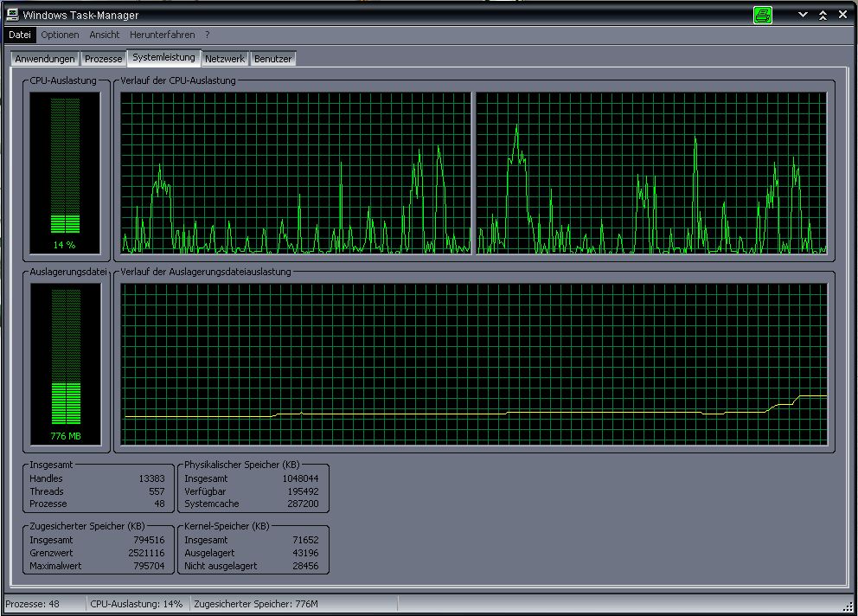
Task: Click the Systemcache value 287200
Action: click(303, 504)
